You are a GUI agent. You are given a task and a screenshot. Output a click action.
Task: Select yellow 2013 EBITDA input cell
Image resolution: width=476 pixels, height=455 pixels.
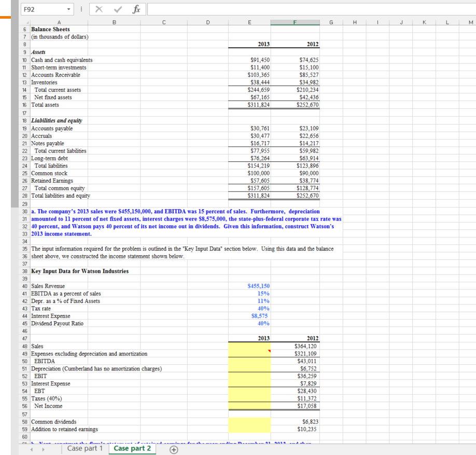pos(249,361)
